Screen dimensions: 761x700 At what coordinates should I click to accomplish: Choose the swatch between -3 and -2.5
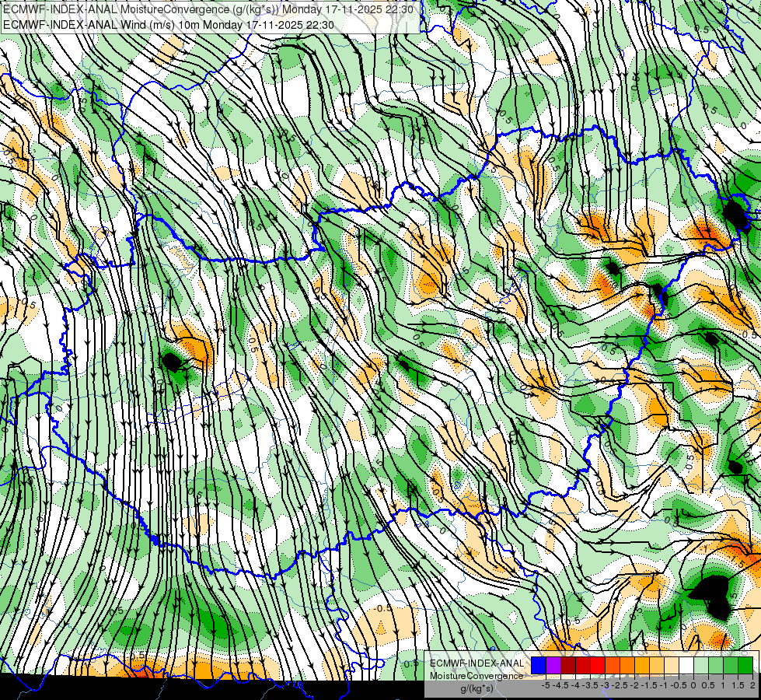(613, 666)
